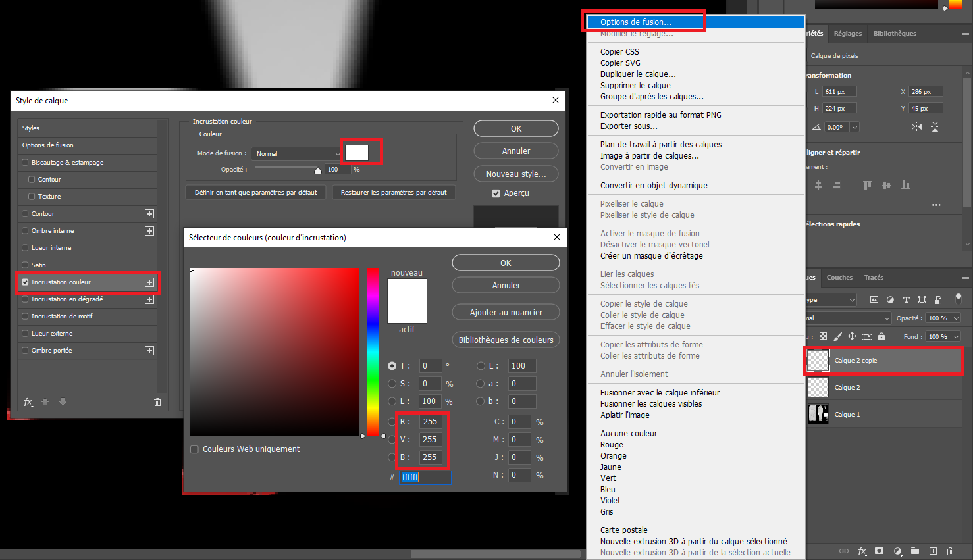Open the layer Opacité dropdown arrow

point(956,318)
